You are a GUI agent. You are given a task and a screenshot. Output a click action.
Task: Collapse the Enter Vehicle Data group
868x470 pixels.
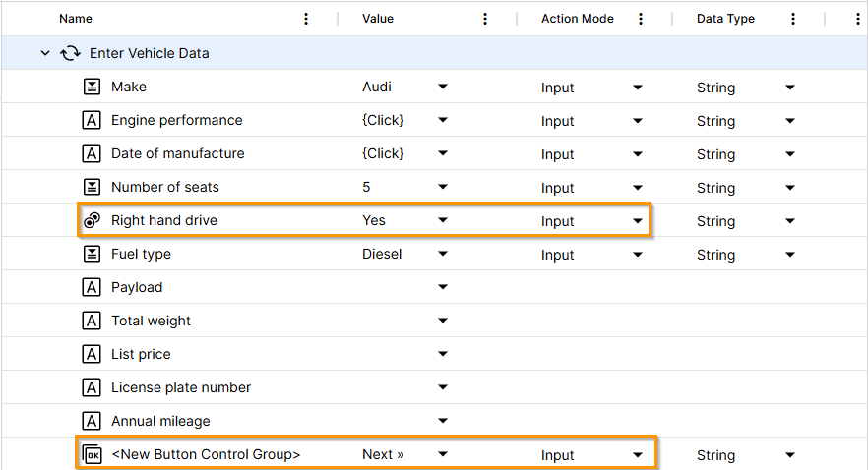point(45,53)
